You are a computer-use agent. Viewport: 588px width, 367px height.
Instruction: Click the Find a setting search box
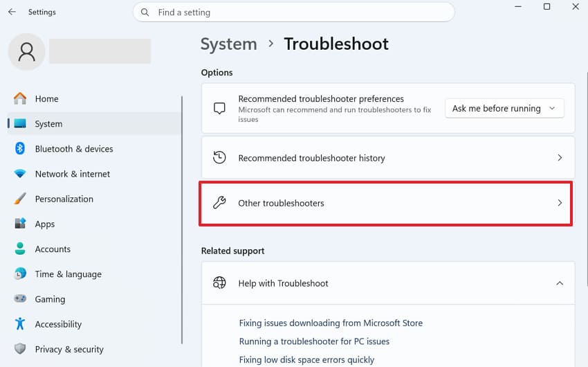tap(293, 12)
